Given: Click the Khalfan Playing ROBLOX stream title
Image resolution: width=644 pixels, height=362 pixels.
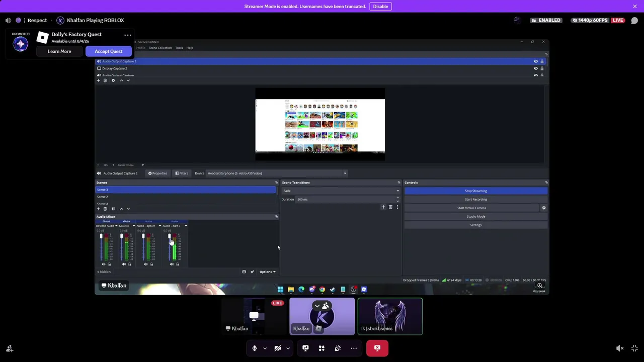Looking at the screenshot, I should (96, 20).
